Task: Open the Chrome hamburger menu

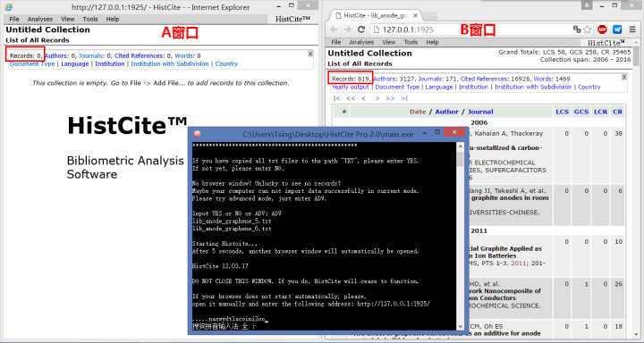Action: pos(632,29)
